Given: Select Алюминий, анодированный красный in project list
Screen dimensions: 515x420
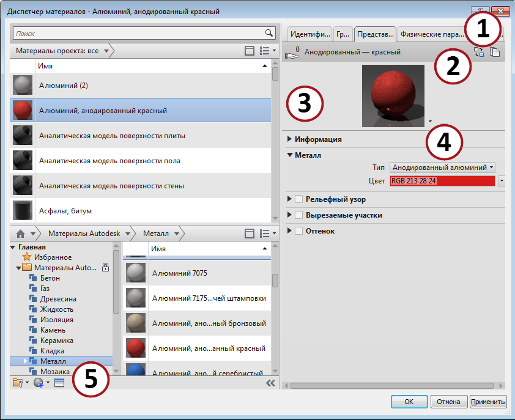Looking at the screenshot, I should tap(140, 110).
